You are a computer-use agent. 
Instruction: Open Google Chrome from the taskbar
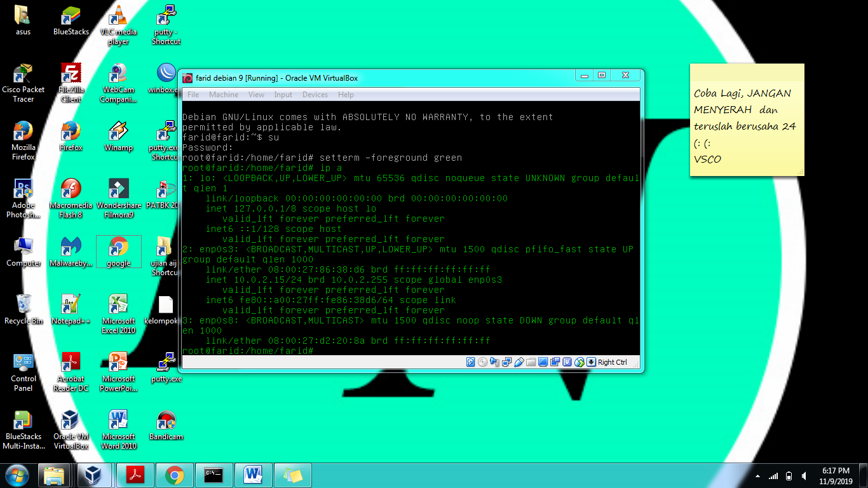[x=174, y=475]
